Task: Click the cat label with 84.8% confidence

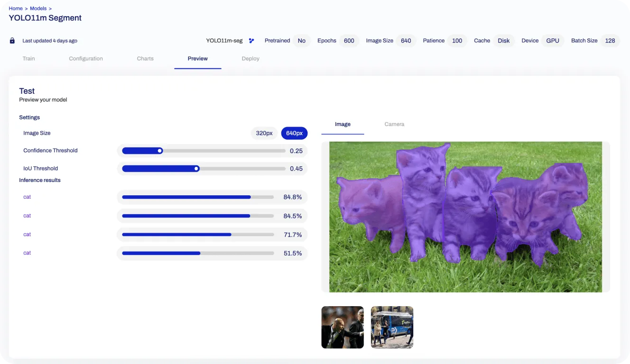Action: click(x=27, y=197)
